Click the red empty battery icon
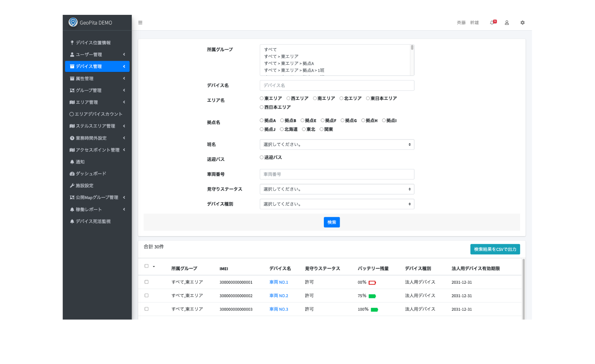 point(372,283)
